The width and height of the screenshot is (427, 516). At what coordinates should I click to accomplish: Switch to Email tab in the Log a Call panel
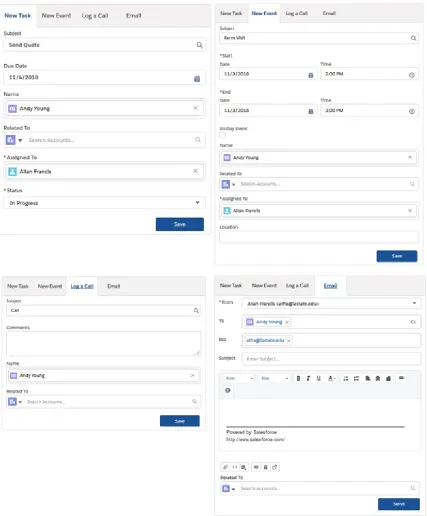tap(114, 286)
